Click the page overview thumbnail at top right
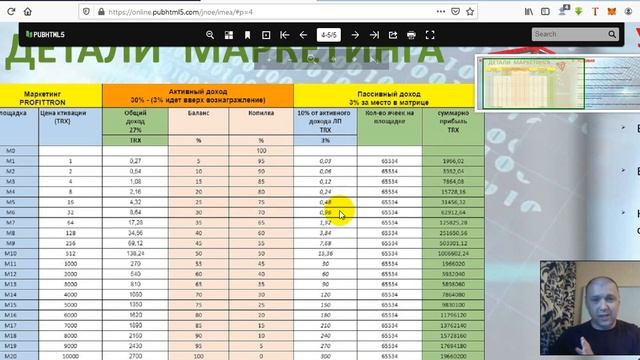Screen dimensions: 640x360 pos(558,83)
